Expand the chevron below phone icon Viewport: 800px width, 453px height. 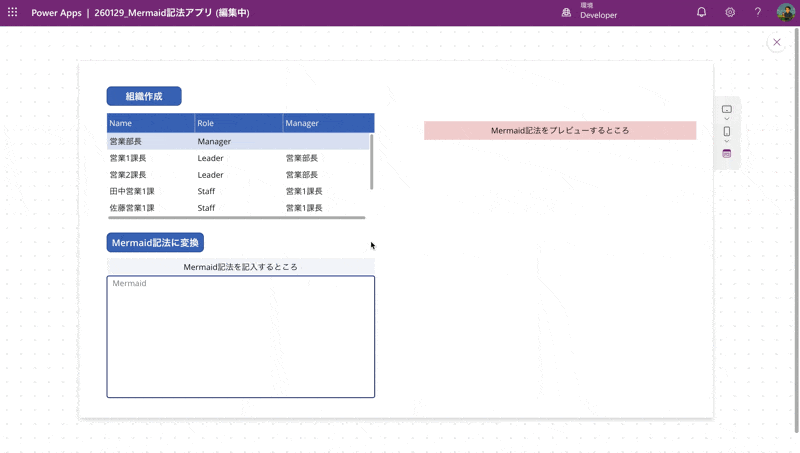727,142
